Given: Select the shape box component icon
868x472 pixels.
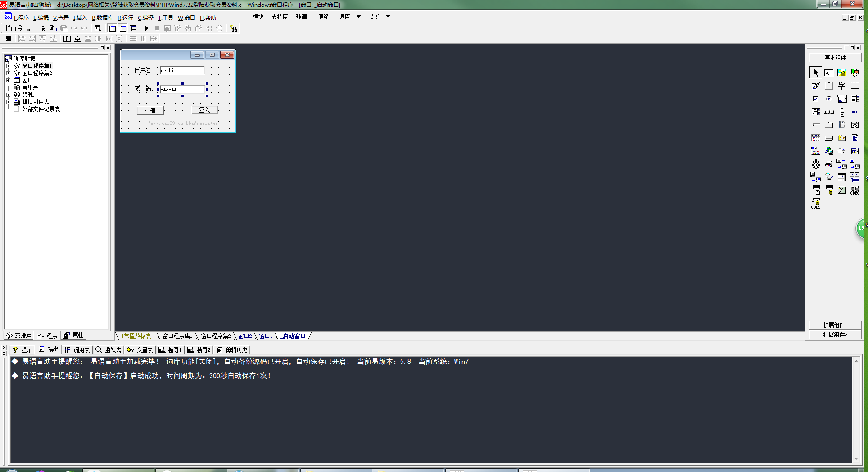Looking at the screenshot, I should (x=854, y=73).
